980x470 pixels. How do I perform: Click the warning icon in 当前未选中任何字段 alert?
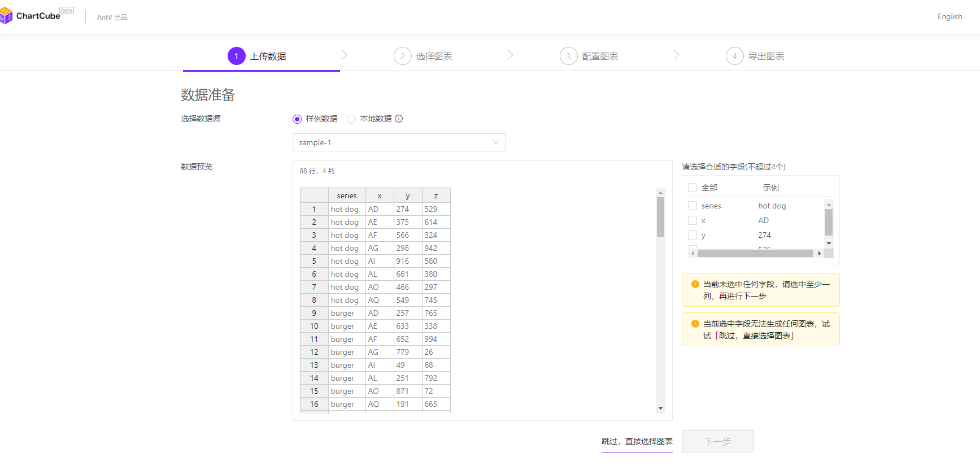[x=695, y=284]
